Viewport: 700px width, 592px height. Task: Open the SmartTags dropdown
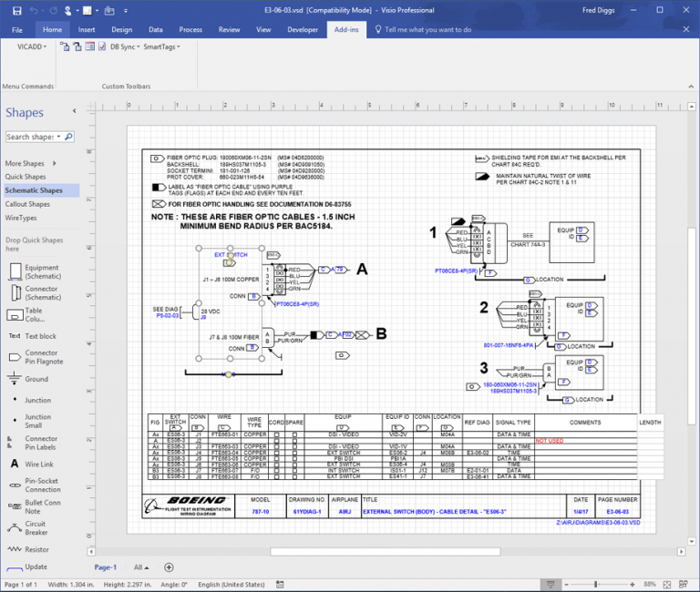pyautogui.click(x=161, y=46)
